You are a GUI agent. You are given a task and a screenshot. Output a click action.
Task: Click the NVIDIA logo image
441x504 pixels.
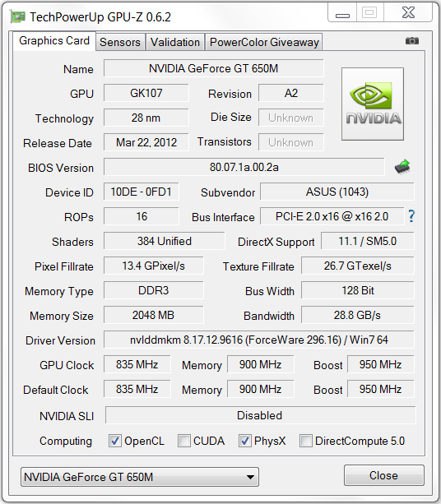pyautogui.click(x=373, y=104)
